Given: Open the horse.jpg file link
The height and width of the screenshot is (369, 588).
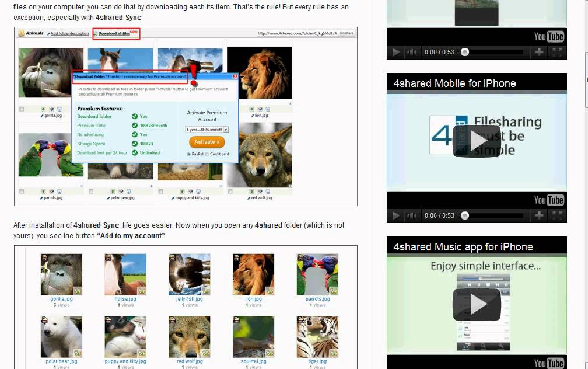Looking at the screenshot, I should tap(125, 299).
